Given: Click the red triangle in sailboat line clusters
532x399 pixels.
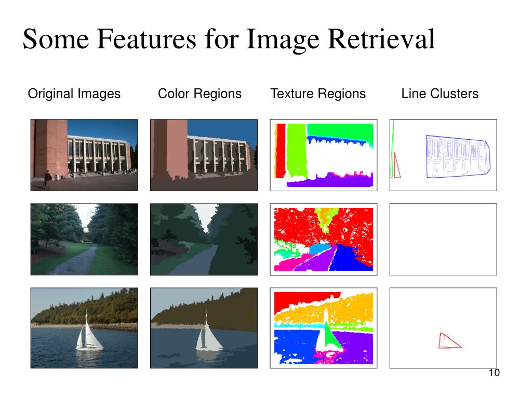Looking at the screenshot, I should point(449,341).
